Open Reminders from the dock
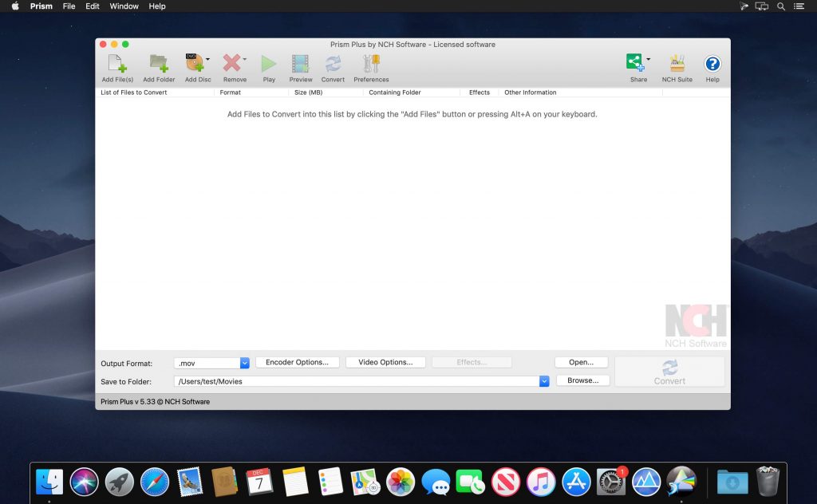The width and height of the screenshot is (817, 504). (x=330, y=482)
